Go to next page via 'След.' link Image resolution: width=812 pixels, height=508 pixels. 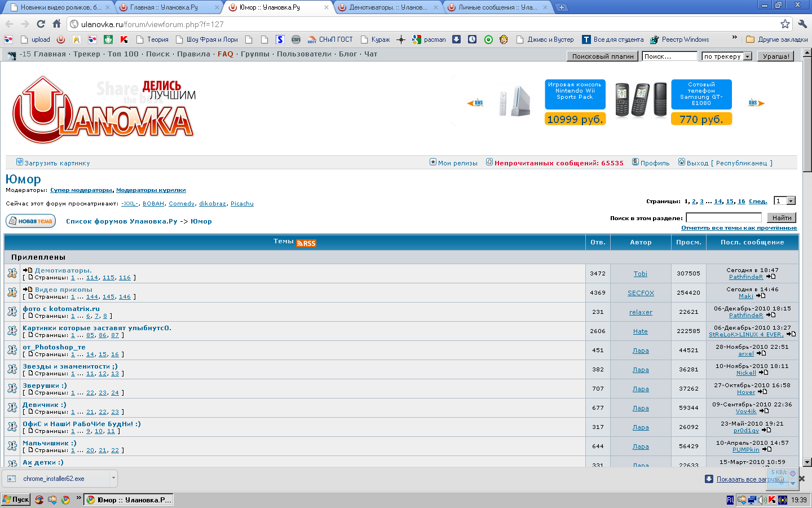point(758,202)
